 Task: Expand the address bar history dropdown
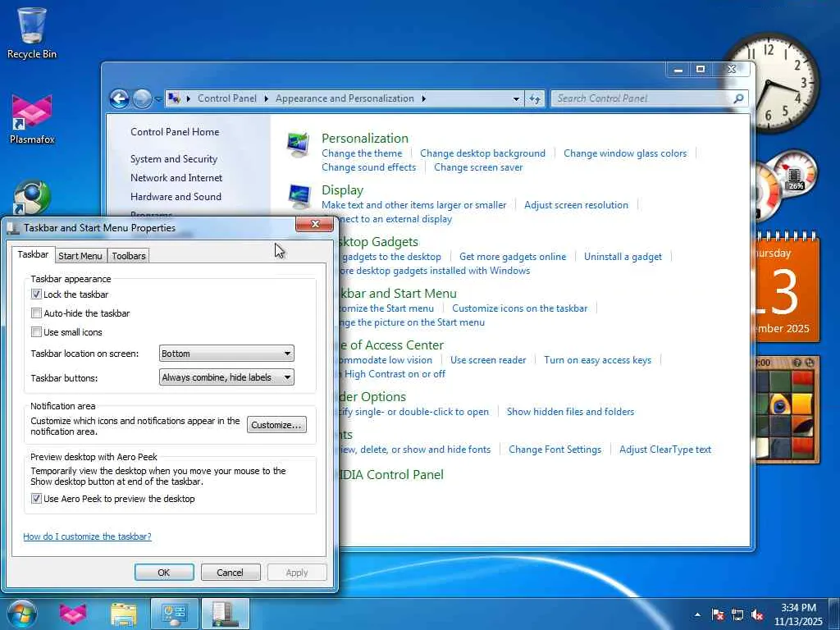click(516, 98)
